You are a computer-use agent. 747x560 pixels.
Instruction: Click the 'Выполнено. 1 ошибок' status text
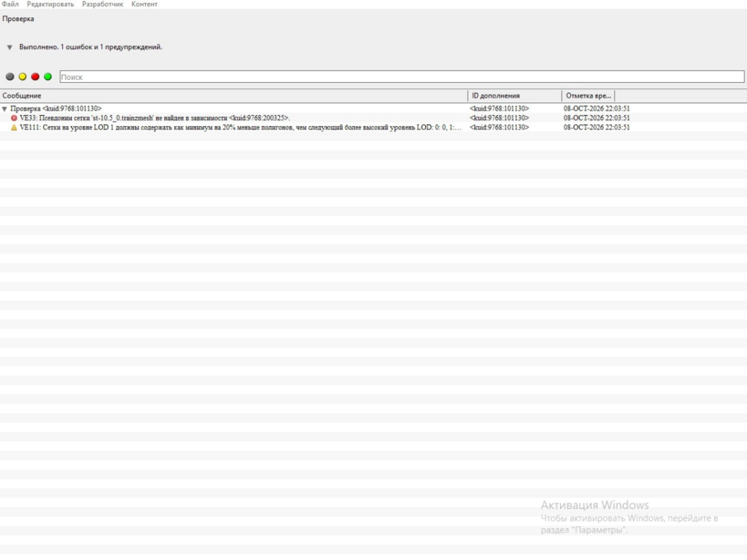coord(90,47)
